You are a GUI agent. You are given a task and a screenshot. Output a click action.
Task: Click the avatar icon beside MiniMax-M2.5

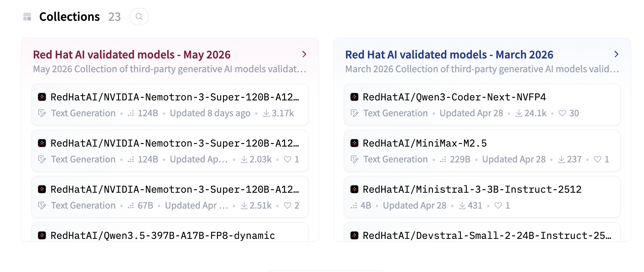[354, 143]
